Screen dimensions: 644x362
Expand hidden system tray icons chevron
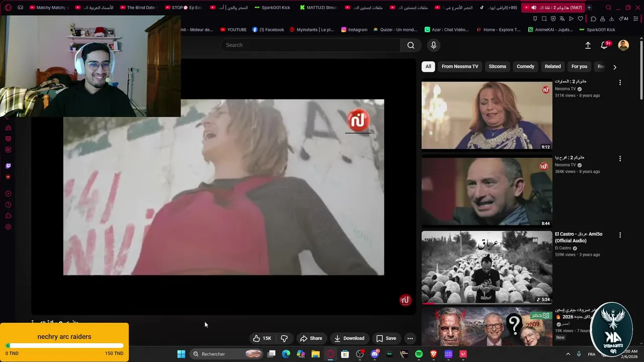pos(568,354)
